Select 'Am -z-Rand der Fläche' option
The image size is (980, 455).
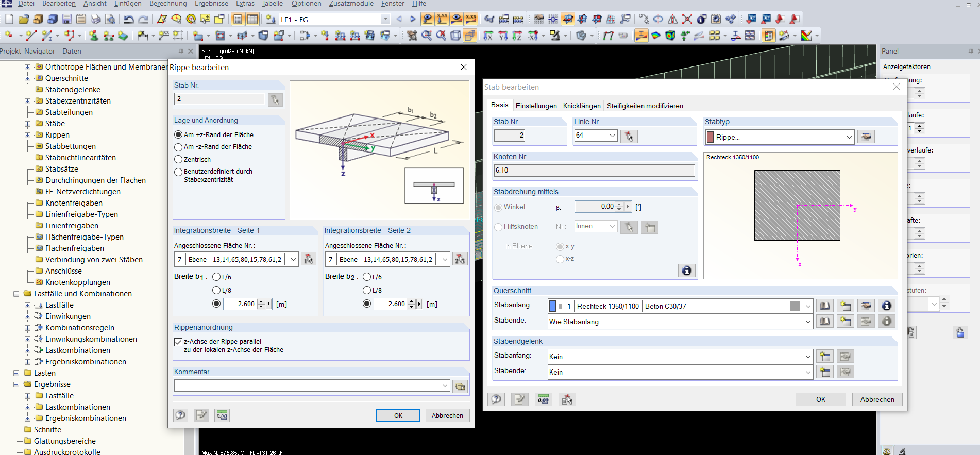click(178, 147)
